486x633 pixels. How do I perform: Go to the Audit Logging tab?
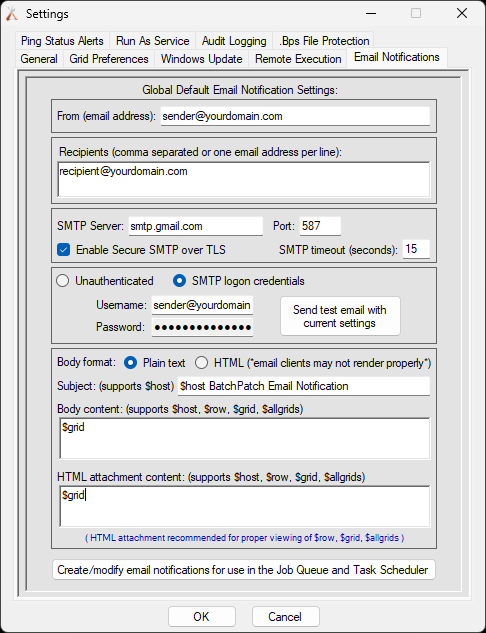click(x=234, y=41)
